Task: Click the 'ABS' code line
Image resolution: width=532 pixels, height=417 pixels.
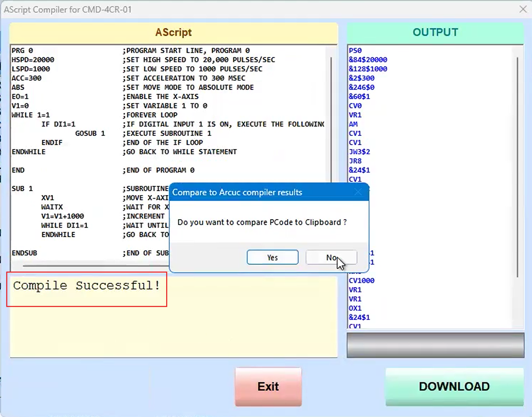Action: coord(18,88)
